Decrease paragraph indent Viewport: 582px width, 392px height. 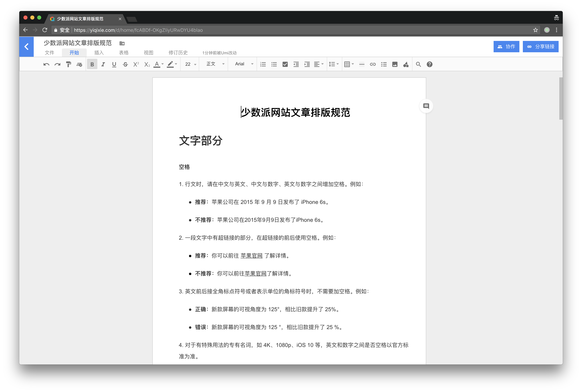(296, 64)
